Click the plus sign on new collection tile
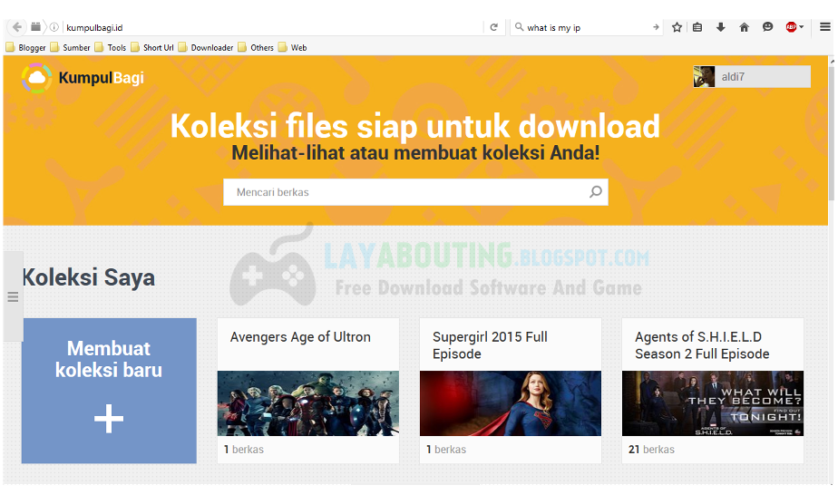The height and width of the screenshot is (504, 838). tap(109, 419)
